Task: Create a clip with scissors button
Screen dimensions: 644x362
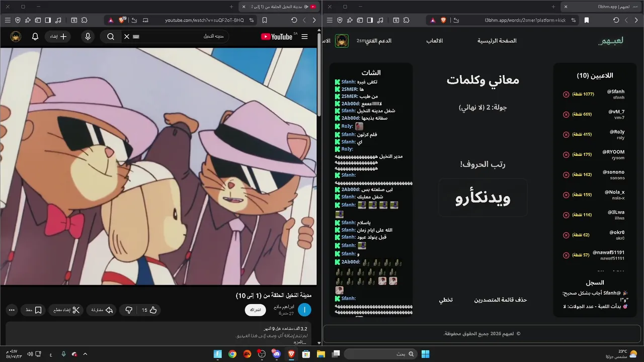Action: [x=67, y=310]
